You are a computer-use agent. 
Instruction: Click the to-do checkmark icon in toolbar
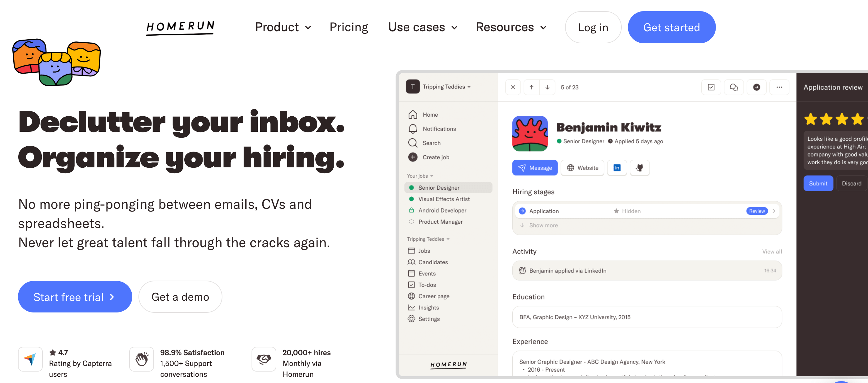pos(711,87)
